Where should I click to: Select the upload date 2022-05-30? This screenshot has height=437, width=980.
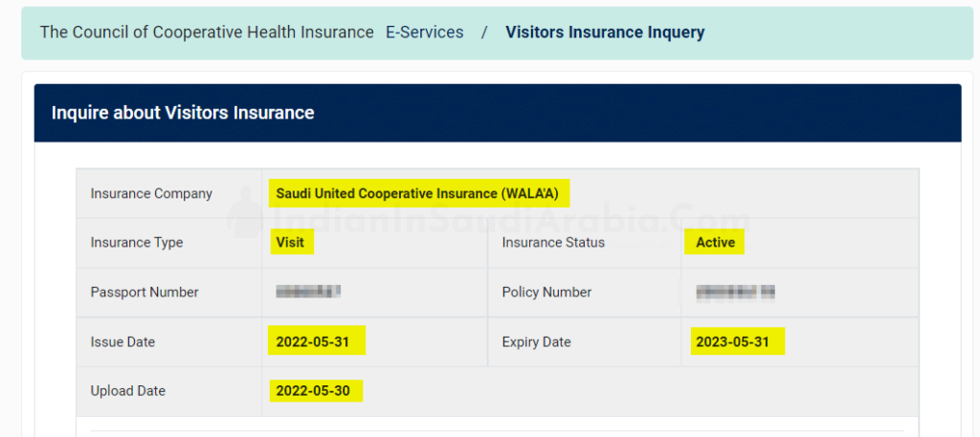click(x=313, y=391)
